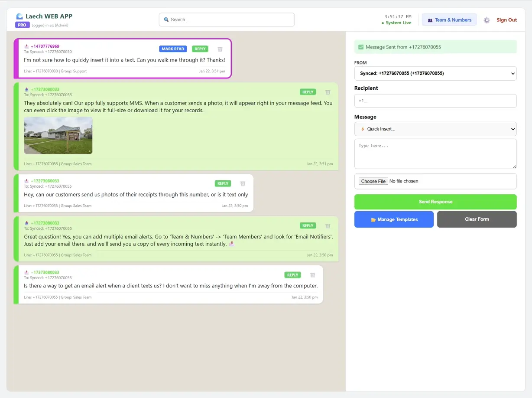Click the people icon on Team & Numbers

[x=430, y=20]
